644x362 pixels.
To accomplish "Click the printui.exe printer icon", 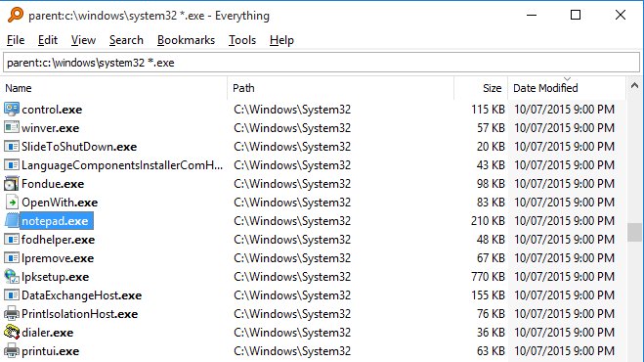I will point(12,351).
